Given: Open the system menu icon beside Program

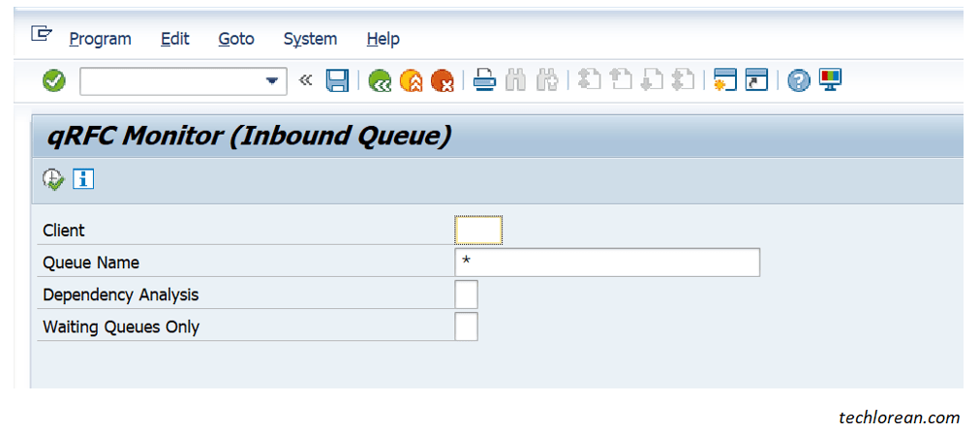Looking at the screenshot, I should (x=42, y=33).
